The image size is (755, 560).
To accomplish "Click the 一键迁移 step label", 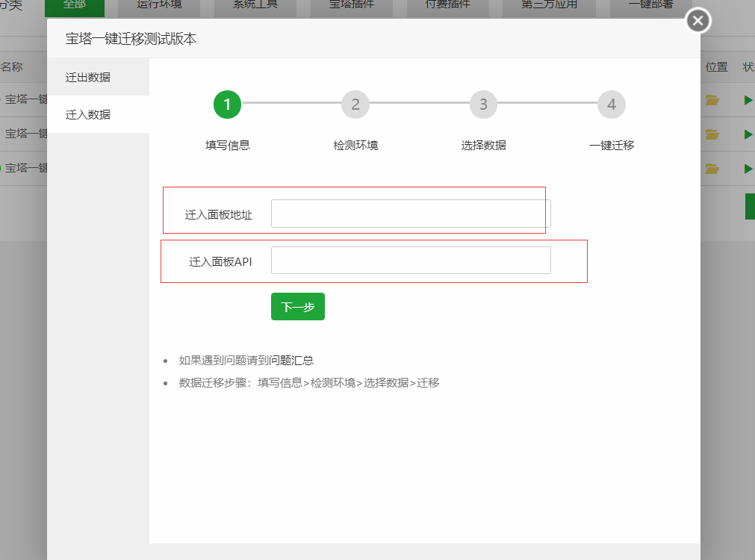I will pos(612,145).
